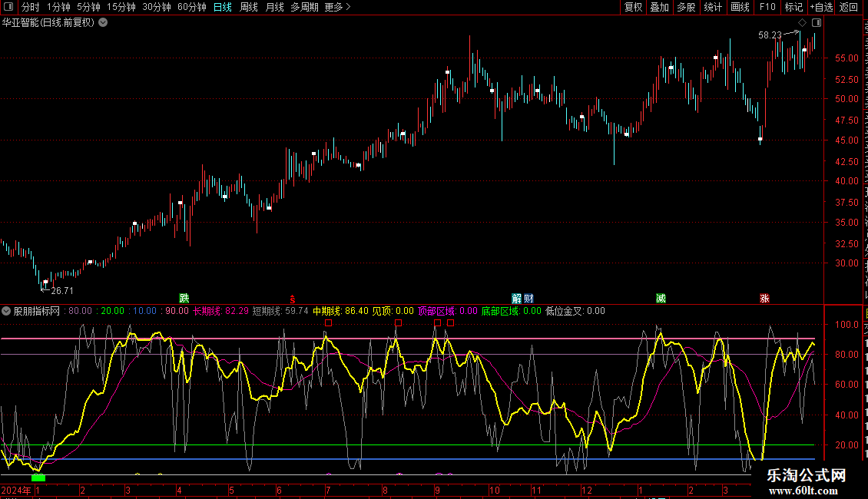
Task: Select the 30分钟 period tab
Action: 156,7
